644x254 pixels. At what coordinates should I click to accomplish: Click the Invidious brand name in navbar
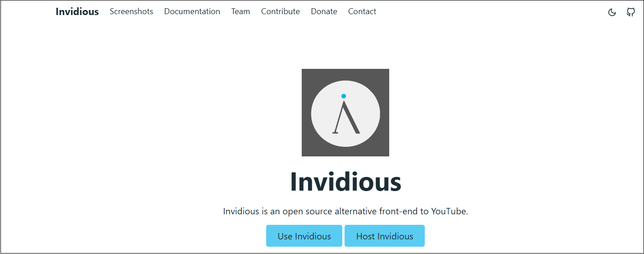[77, 12]
